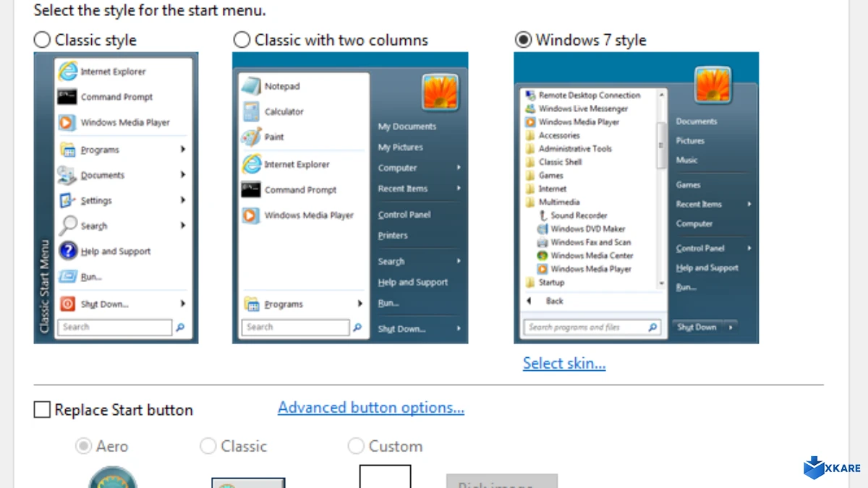Click Windows Media Player icon in two columns preview

click(251, 215)
